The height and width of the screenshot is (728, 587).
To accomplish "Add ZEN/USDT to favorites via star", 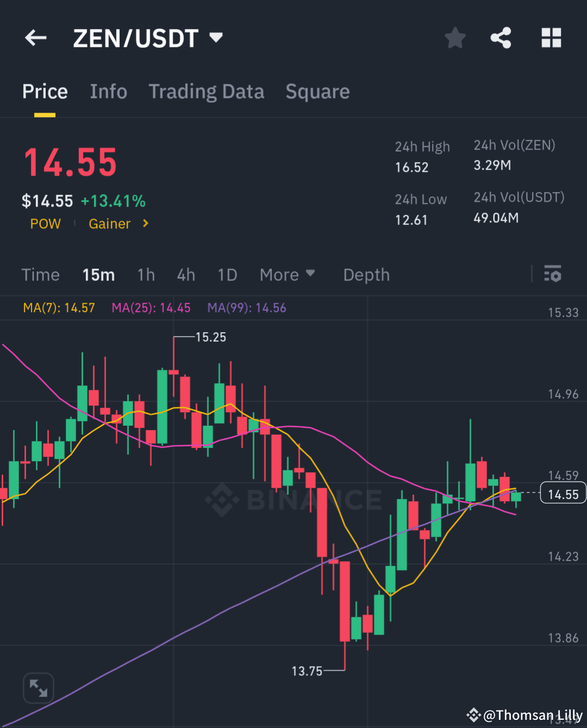I will coord(455,38).
